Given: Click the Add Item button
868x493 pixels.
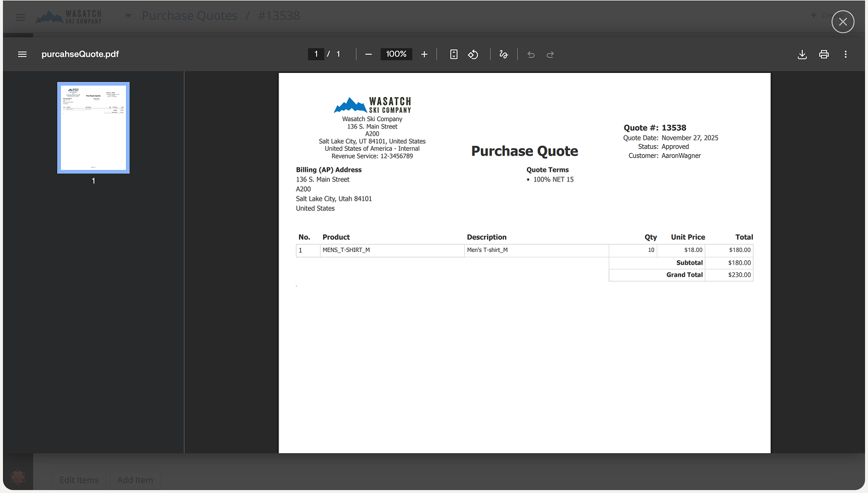Looking at the screenshot, I should [135, 480].
